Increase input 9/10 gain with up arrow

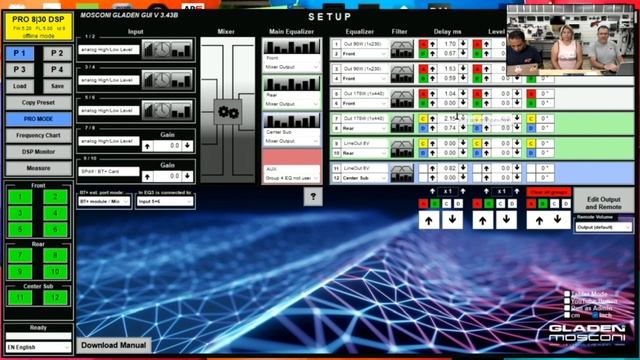[147, 176]
